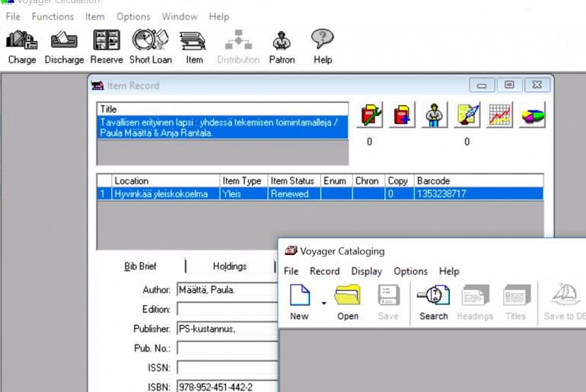Open the Help menu in Voyager Circulation
Screen dimensions: 586x392
click(219, 17)
